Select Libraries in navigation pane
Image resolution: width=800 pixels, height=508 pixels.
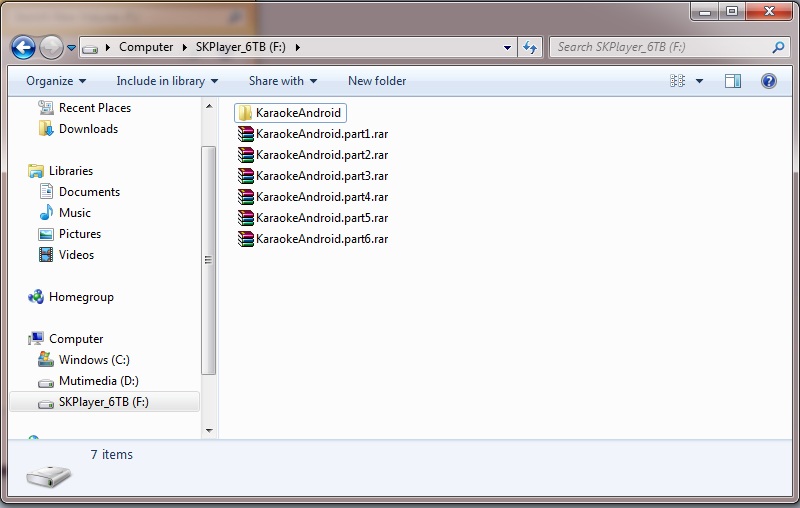(71, 171)
